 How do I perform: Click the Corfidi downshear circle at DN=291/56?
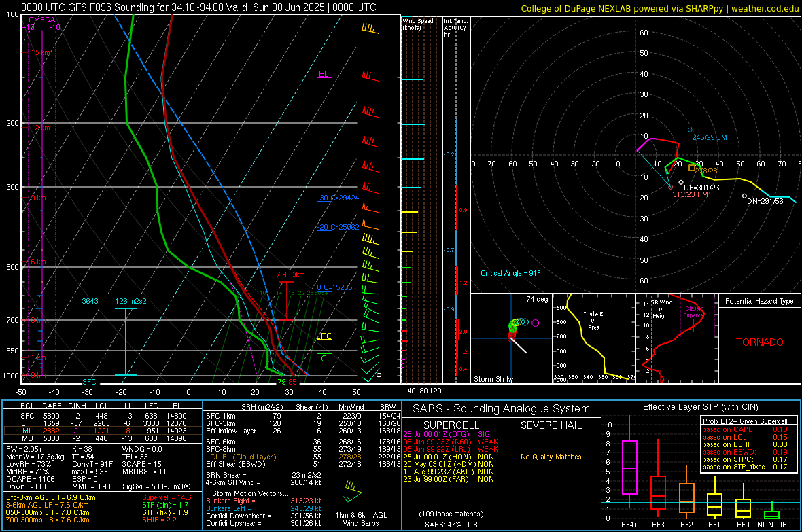pyautogui.click(x=745, y=196)
